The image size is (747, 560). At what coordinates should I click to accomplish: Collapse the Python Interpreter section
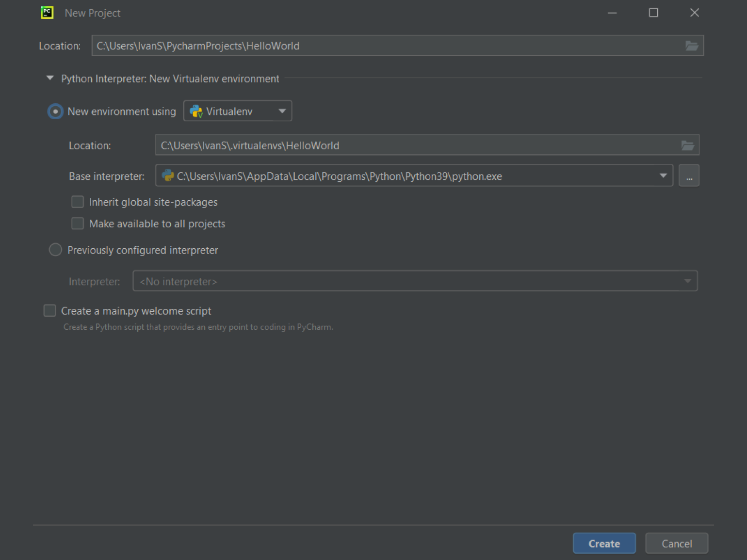click(50, 78)
